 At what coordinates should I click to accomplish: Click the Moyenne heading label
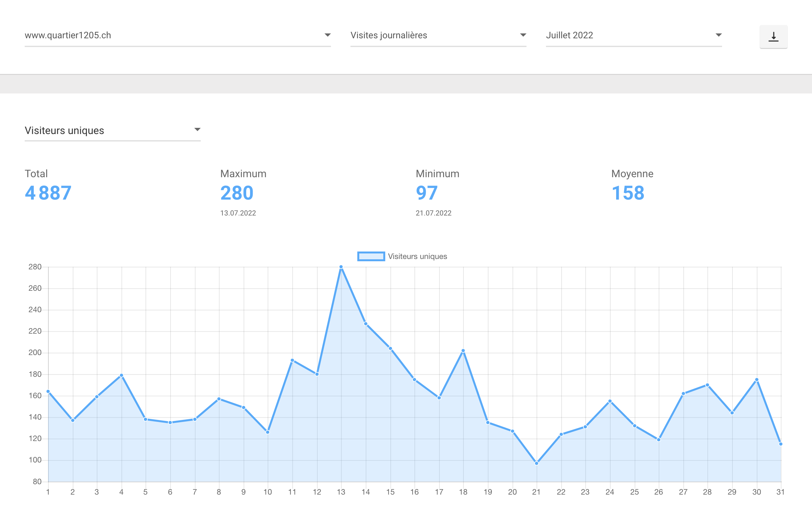(632, 174)
